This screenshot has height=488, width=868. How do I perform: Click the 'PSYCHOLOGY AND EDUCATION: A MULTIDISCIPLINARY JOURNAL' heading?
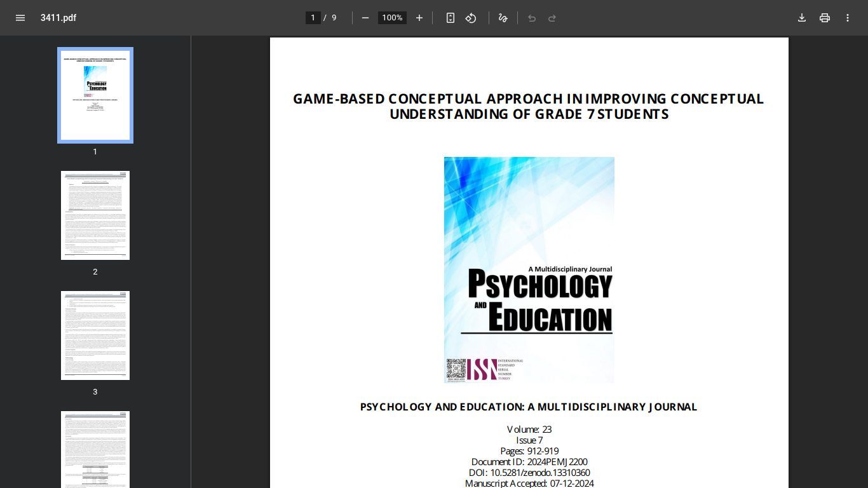pos(529,407)
